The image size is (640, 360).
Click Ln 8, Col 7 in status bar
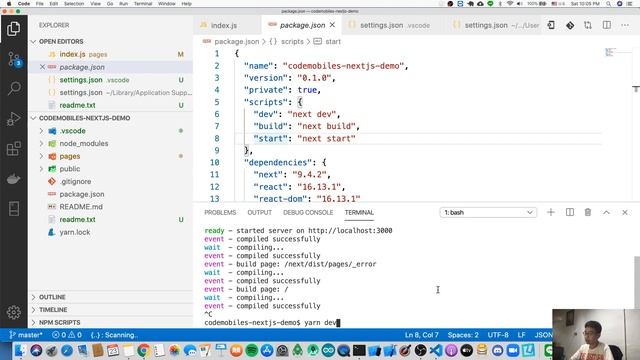pyautogui.click(x=421, y=335)
